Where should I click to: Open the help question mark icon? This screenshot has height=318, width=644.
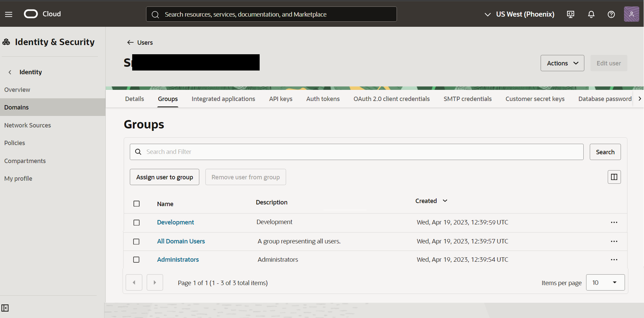[611, 14]
